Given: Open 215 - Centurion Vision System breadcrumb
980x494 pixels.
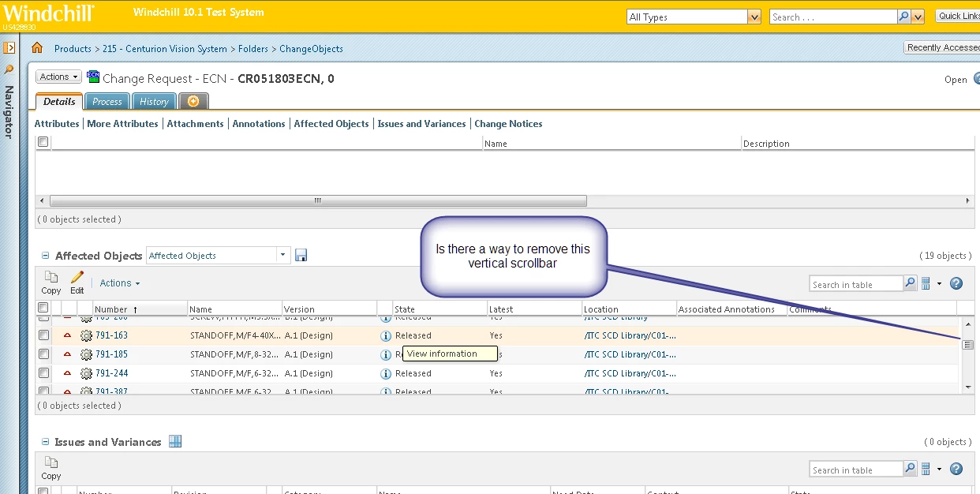Looking at the screenshot, I should pos(165,49).
